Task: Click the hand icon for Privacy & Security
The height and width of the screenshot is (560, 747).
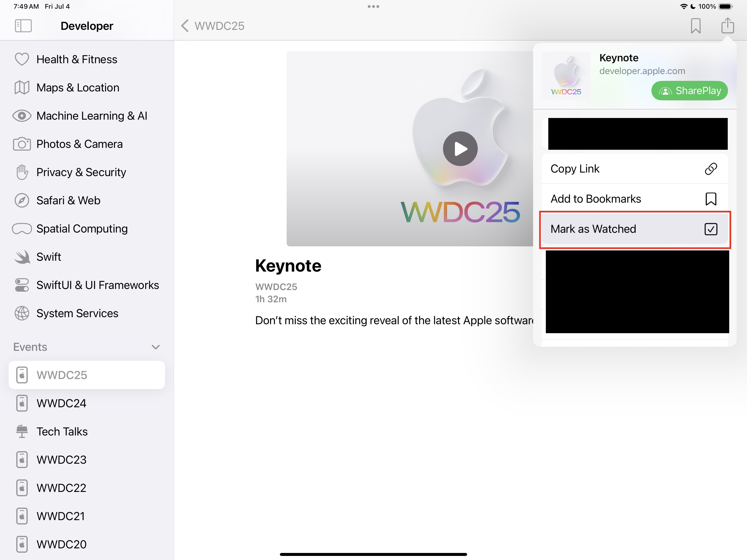Action: pos(22,172)
